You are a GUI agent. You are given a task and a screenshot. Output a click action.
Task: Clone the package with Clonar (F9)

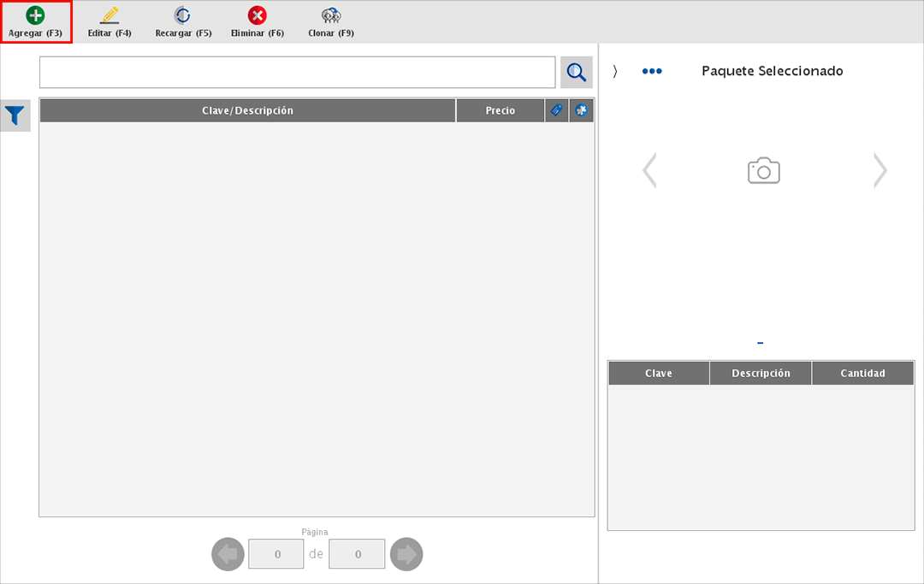click(x=331, y=22)
